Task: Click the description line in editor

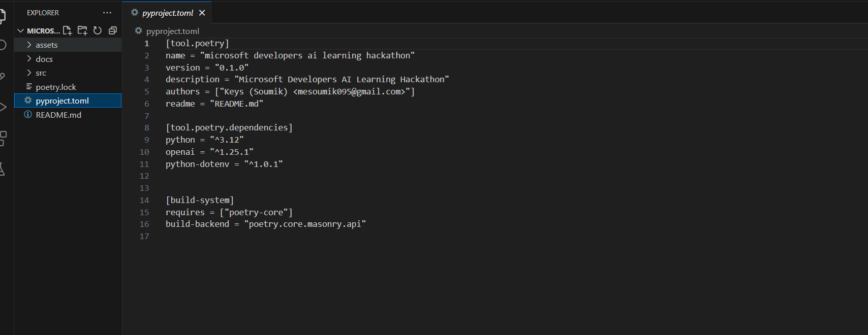Action: [307, 79]
